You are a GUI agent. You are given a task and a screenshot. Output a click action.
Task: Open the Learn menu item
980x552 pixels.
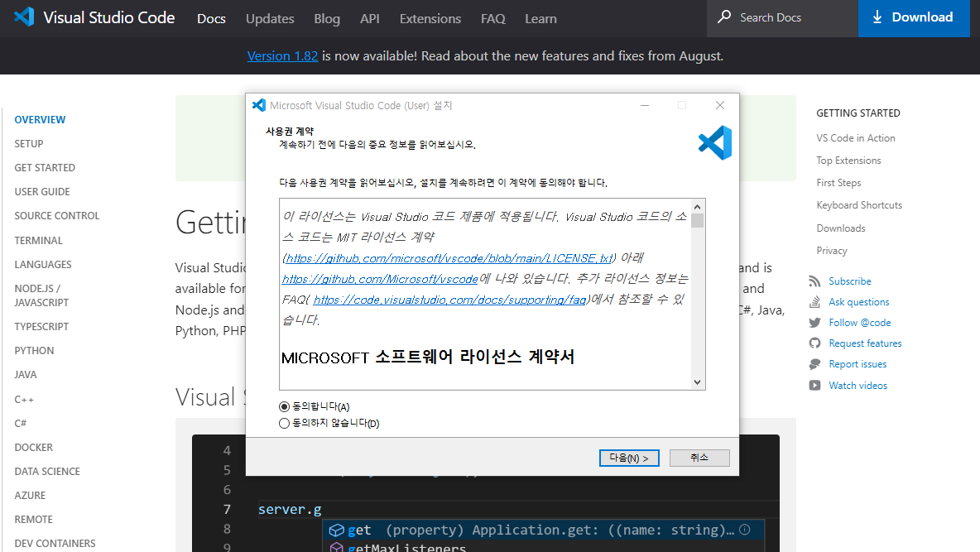pos(540,19)
